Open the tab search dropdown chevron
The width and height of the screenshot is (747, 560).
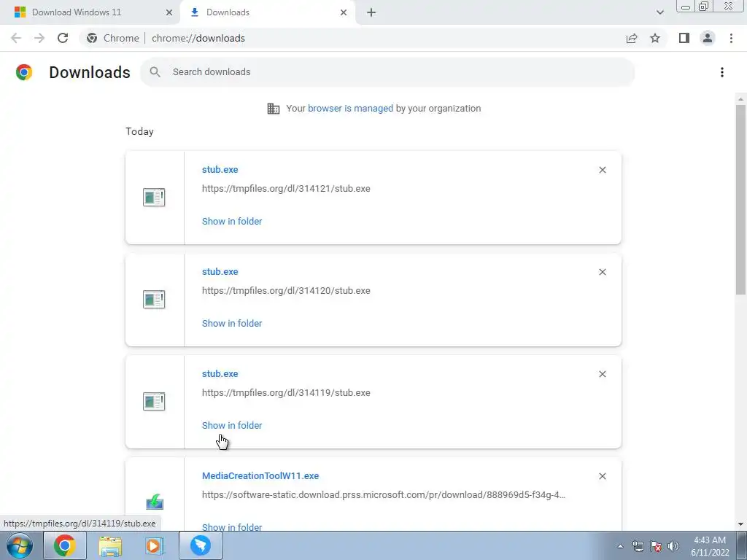tap(659, 12)
